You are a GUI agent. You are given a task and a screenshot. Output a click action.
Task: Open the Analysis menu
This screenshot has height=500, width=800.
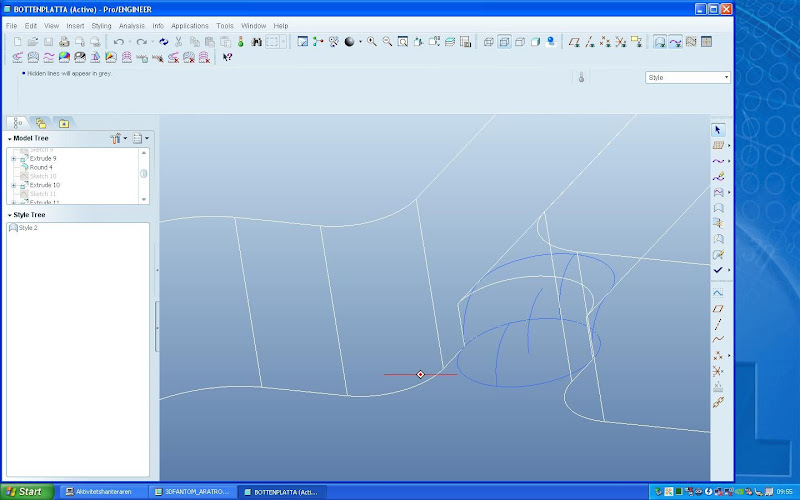click(131, 25)
